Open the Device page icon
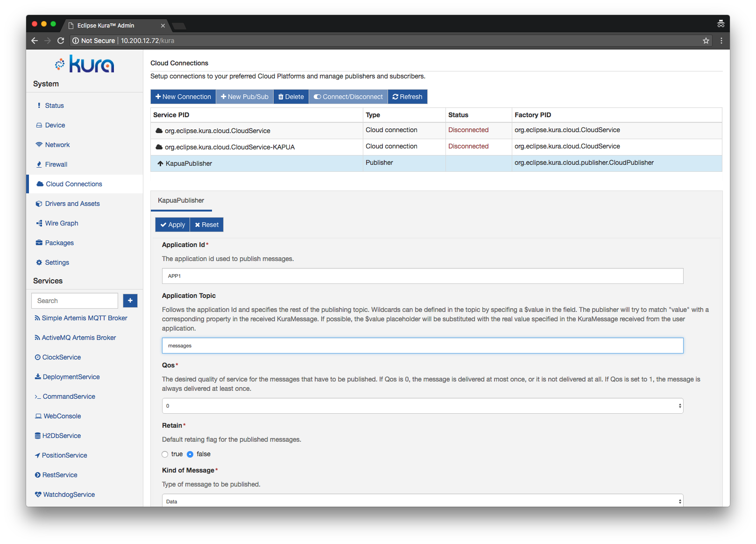This screenshot has height=544, width=756. (x=39, y=125)
